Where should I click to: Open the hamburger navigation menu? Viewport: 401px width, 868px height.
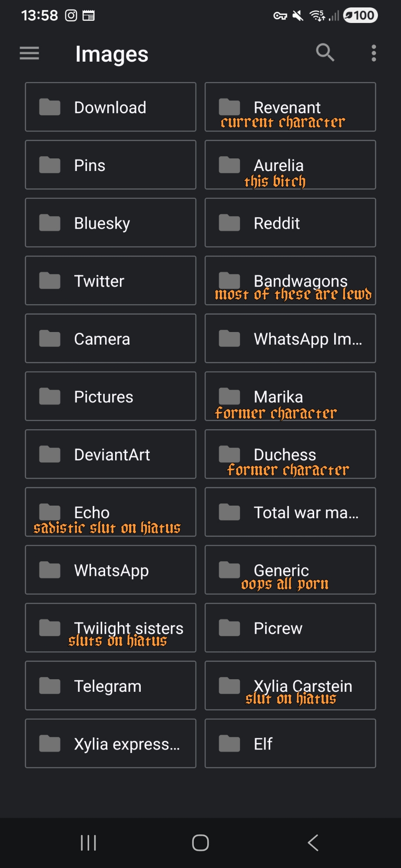[x=30, y=53]
